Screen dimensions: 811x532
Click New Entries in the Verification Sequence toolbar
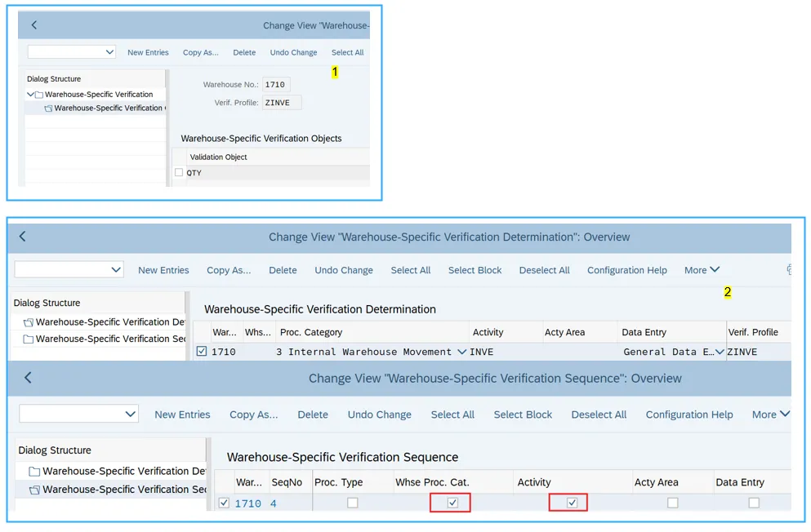(x=182, y=415)
